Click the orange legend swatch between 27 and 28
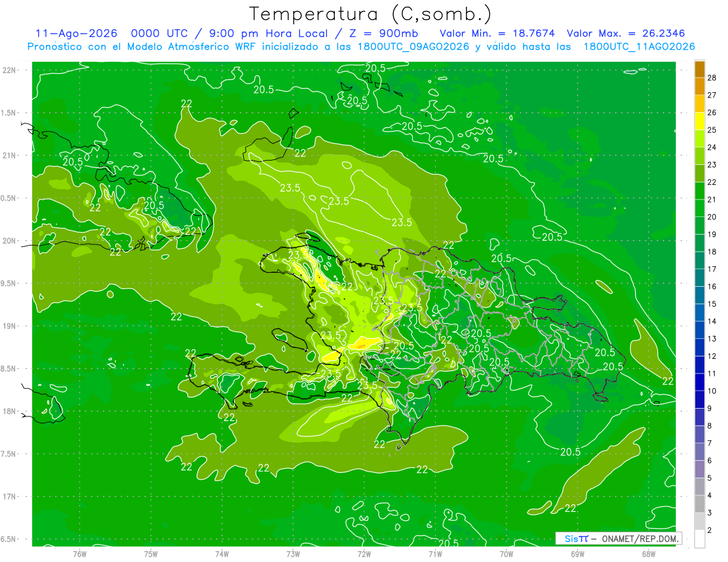The height and width of the screenshot is (562, 728). pyautogui.click(x=699, y=86)
